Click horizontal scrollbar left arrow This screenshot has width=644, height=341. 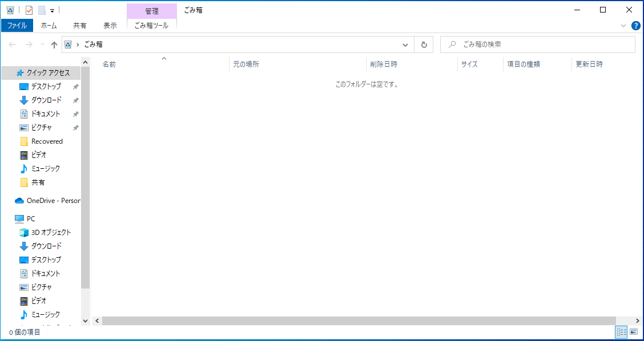(97, 320)
